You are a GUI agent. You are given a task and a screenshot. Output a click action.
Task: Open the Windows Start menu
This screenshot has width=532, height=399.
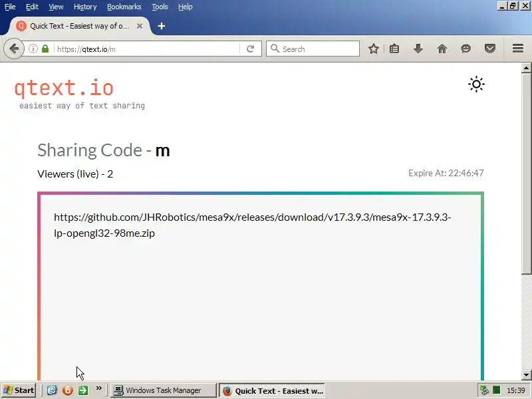point(19,390)
